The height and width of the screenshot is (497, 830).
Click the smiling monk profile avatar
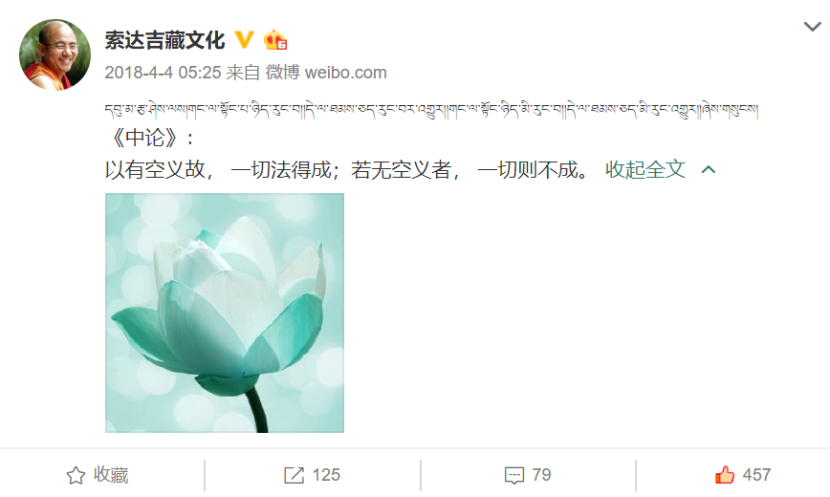point(55,55)
